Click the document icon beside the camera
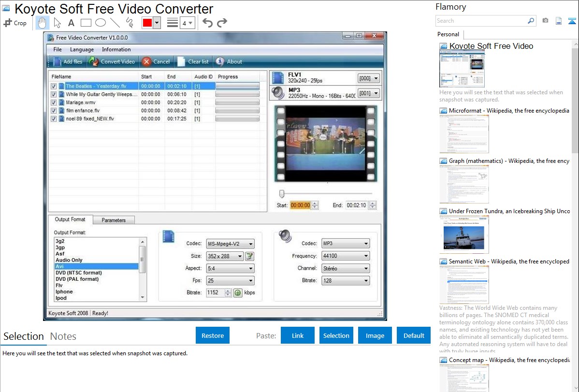 coord(559,21)
